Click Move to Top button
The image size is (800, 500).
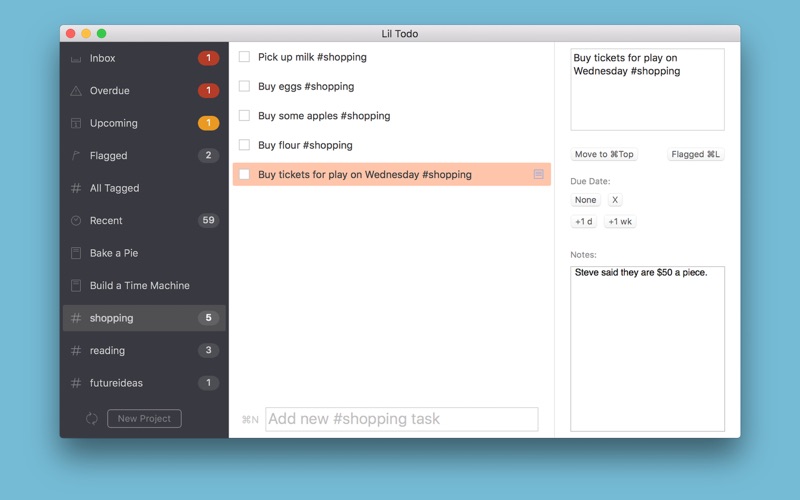pos(604,154)
